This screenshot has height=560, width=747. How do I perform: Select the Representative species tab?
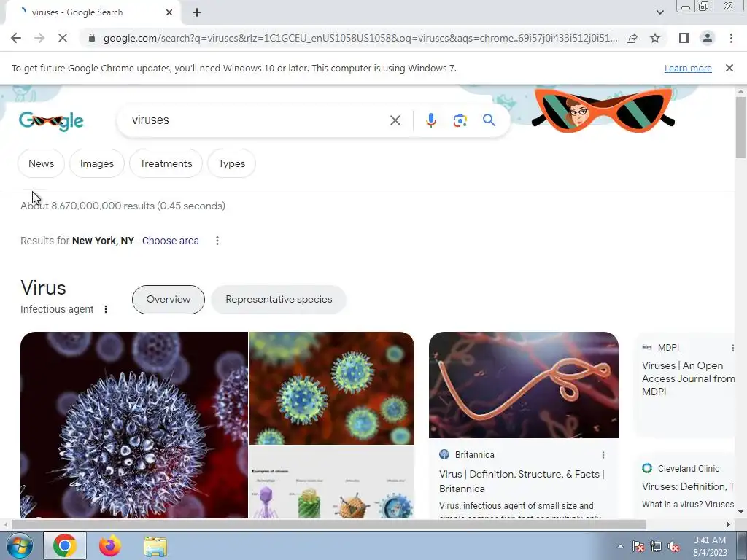pyautogui.click(x=279, y=300)
